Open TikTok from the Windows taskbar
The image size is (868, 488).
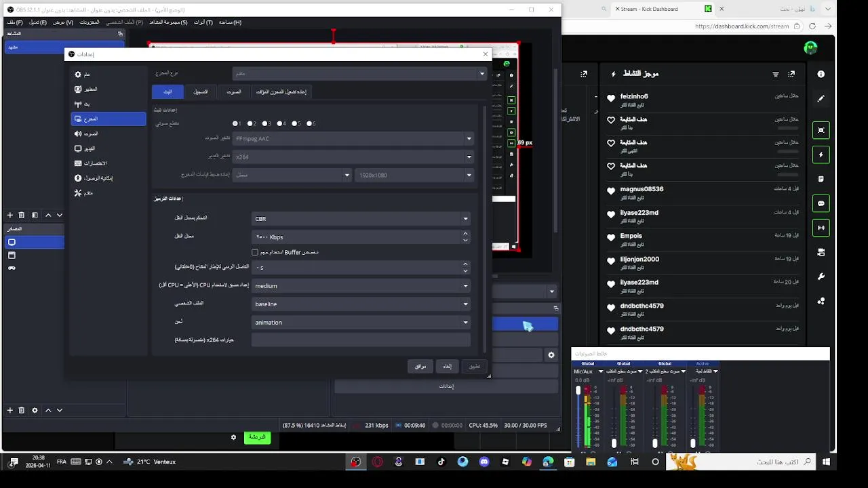[x=441, y=462]
